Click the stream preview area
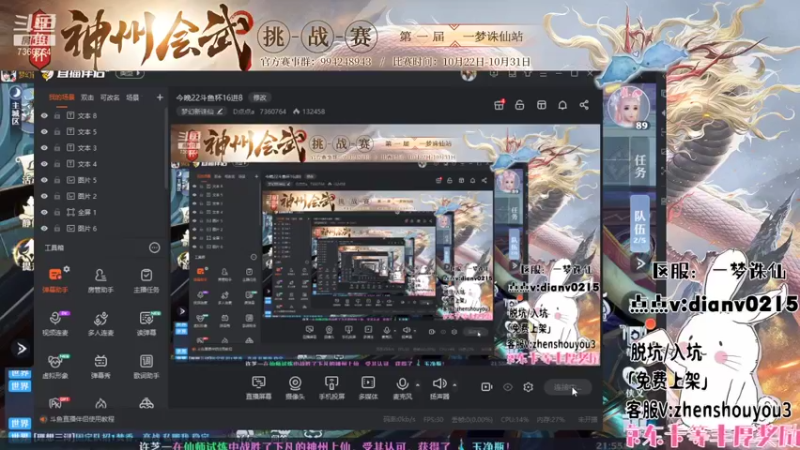 [386, 245]
